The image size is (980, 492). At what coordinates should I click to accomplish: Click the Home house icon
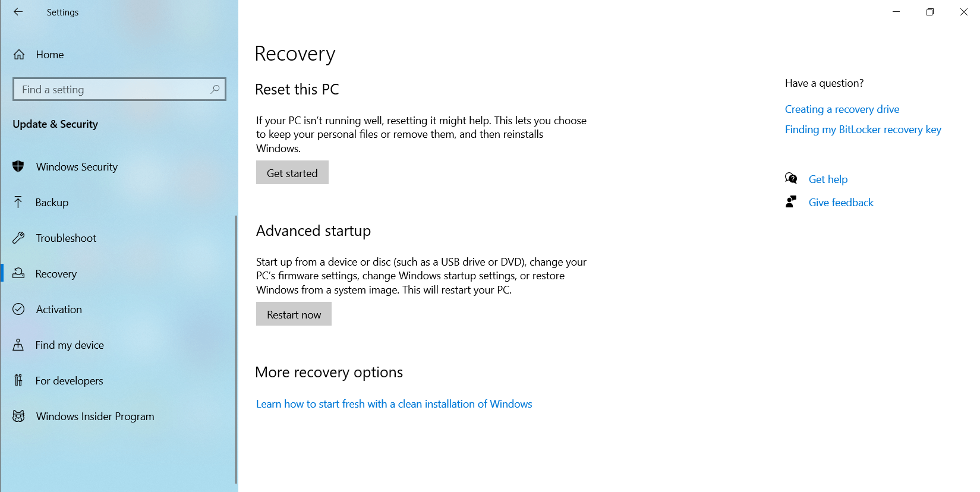[x=18, y=54]
